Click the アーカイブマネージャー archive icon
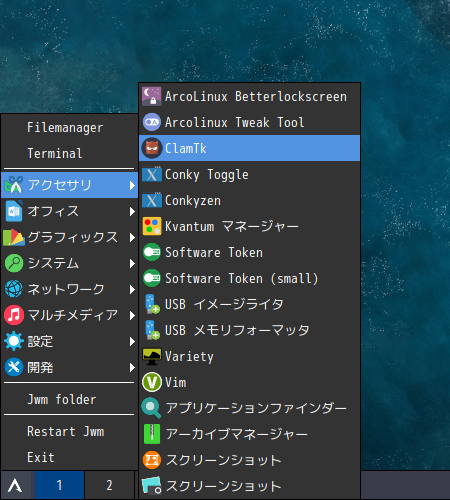 coord(152,434)
